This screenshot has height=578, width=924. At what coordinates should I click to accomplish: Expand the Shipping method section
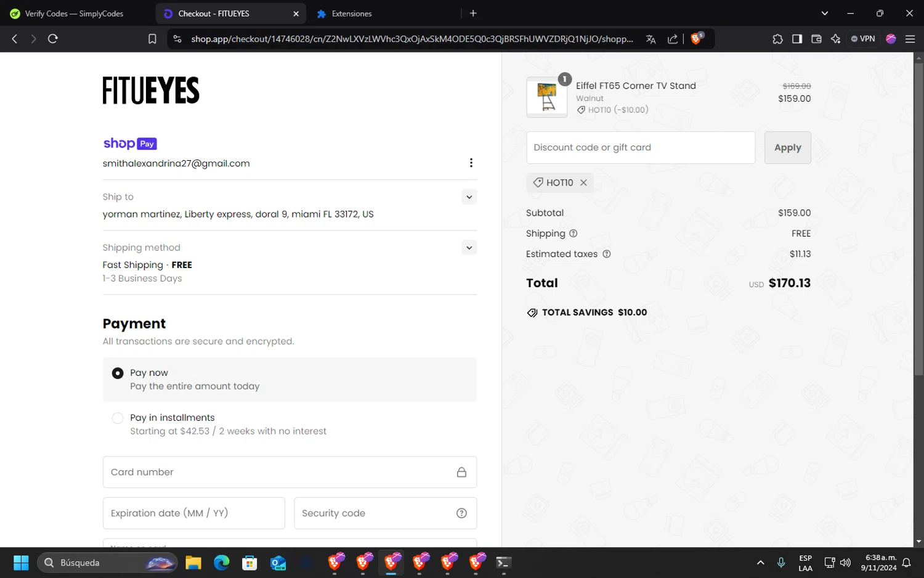[x=469, y=248]
